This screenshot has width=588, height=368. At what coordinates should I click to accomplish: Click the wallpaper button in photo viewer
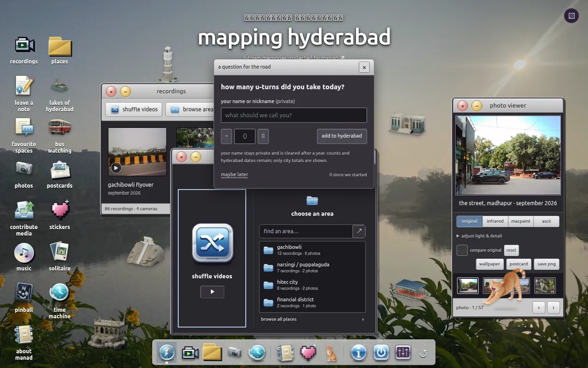coord(490,264)
